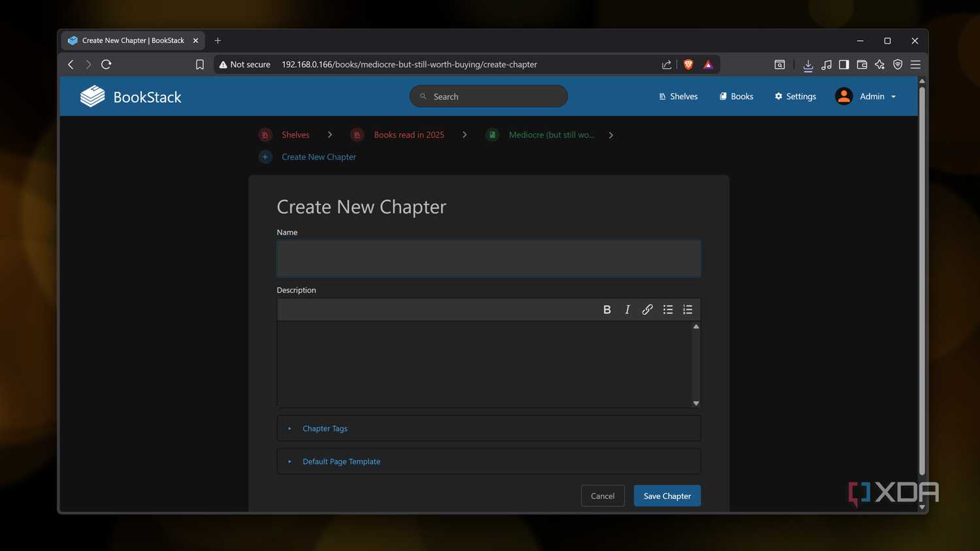Open the browser downloads icon
This screenshot has height=551, width=980.
click(x=808, y=65)
